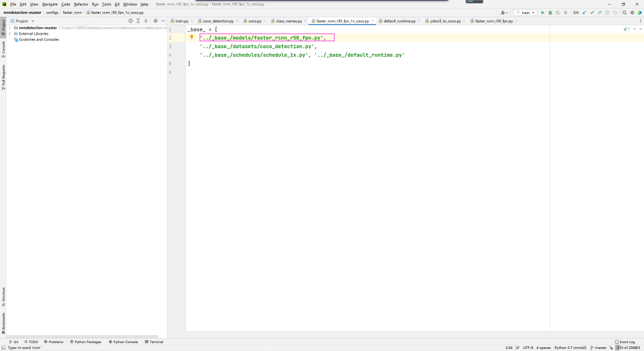The width and height of the screenshot is (644, 351).
Task: Open editor tabs more-options menu
Action: click(640, 21)
